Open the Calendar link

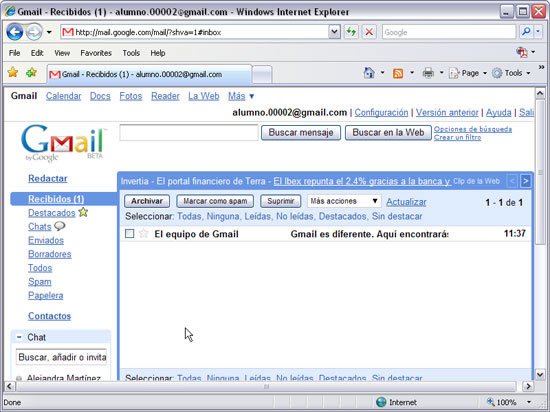(63, 96)
